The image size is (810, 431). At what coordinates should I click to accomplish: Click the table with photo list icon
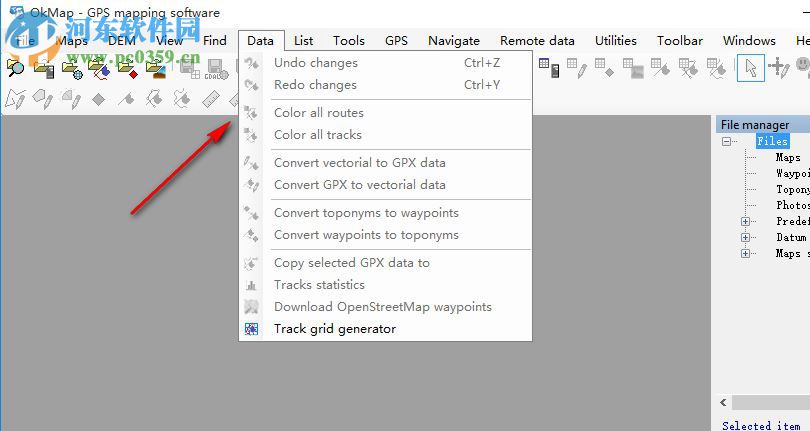[633, 68]
